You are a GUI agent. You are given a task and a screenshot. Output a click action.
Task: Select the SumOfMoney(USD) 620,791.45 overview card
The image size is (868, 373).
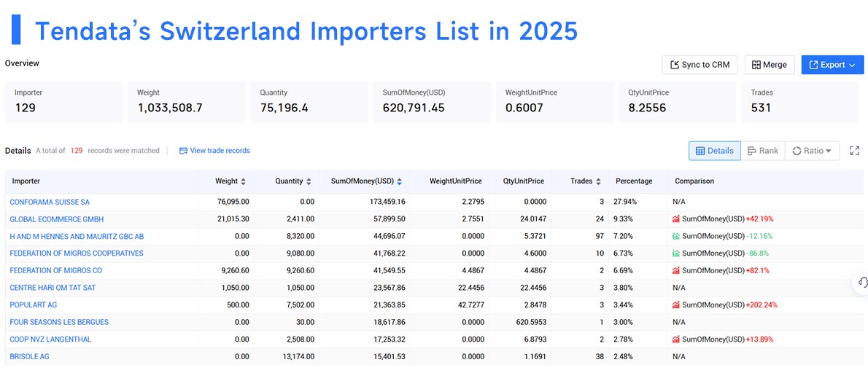point(433,102)
